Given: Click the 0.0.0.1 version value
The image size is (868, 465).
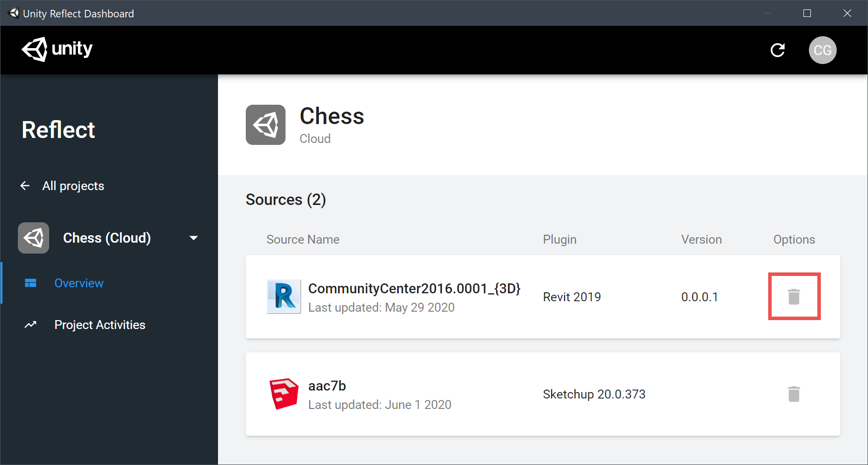Looking at the screenshot, I should (x=699, y=297).
